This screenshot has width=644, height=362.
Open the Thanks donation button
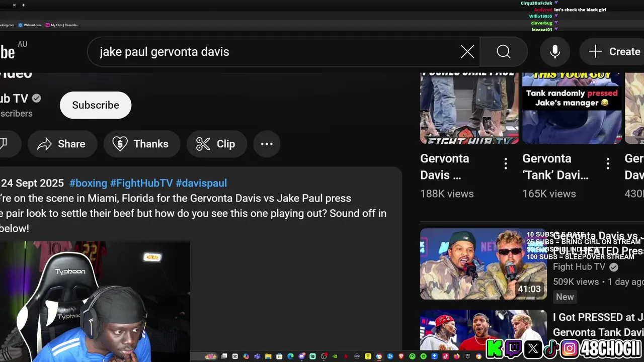point(141,144)
